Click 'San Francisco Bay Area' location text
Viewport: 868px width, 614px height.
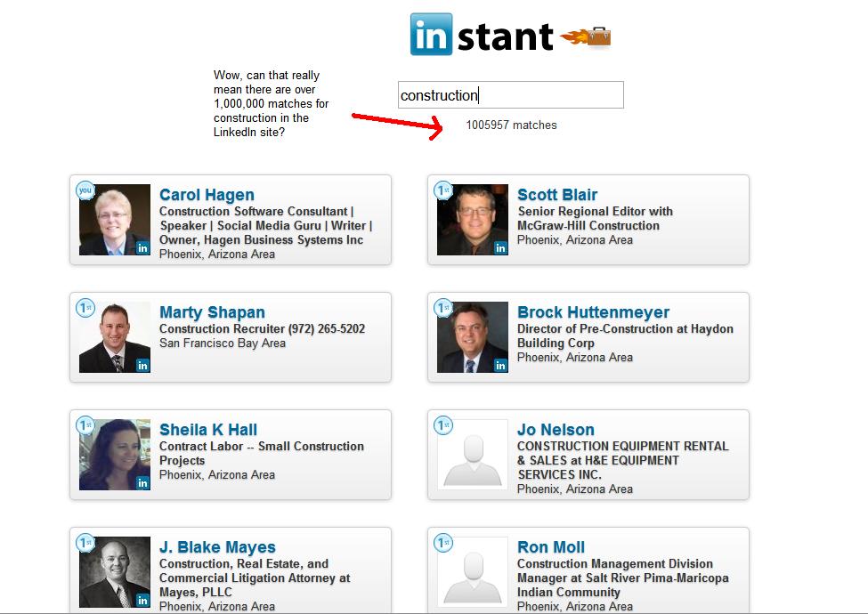coord(223,343)
